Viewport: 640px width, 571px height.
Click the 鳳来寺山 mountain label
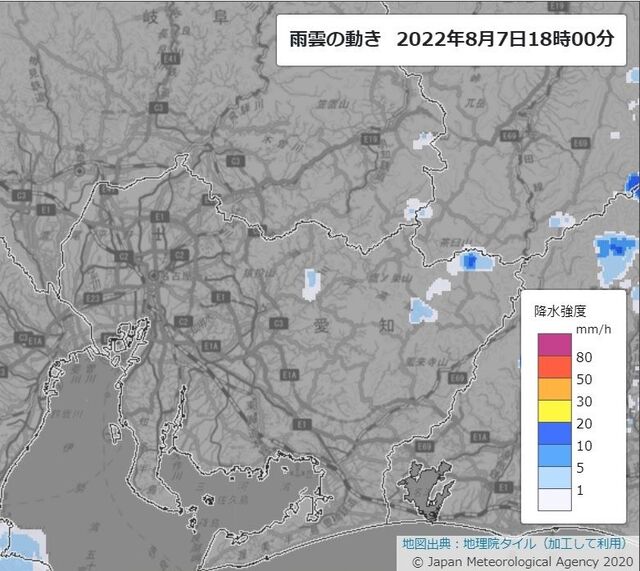[427, 362]
